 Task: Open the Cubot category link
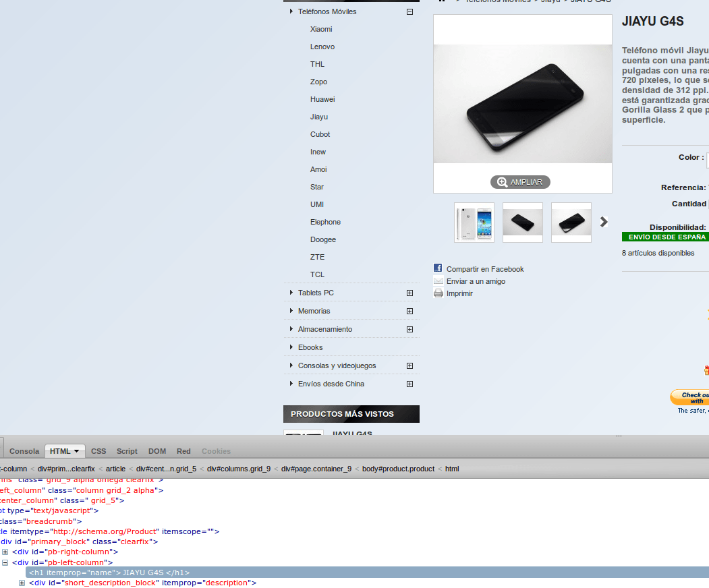click(320, 134)
